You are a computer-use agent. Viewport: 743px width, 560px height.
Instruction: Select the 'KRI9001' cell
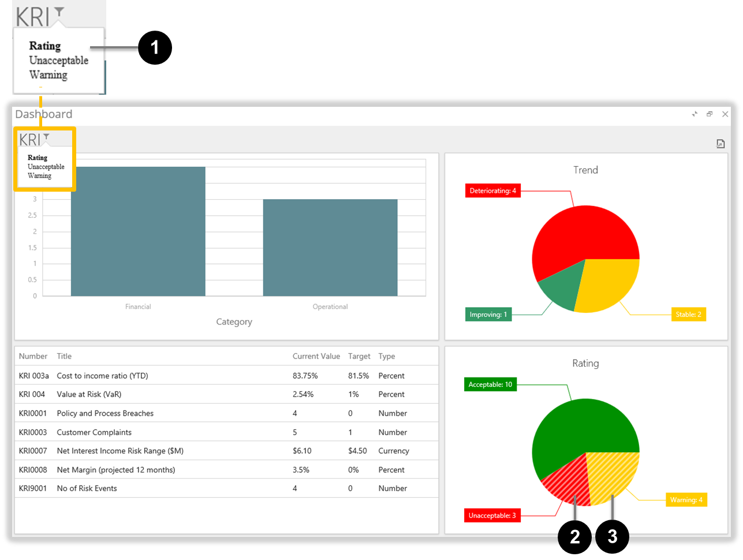coord(33,488)
